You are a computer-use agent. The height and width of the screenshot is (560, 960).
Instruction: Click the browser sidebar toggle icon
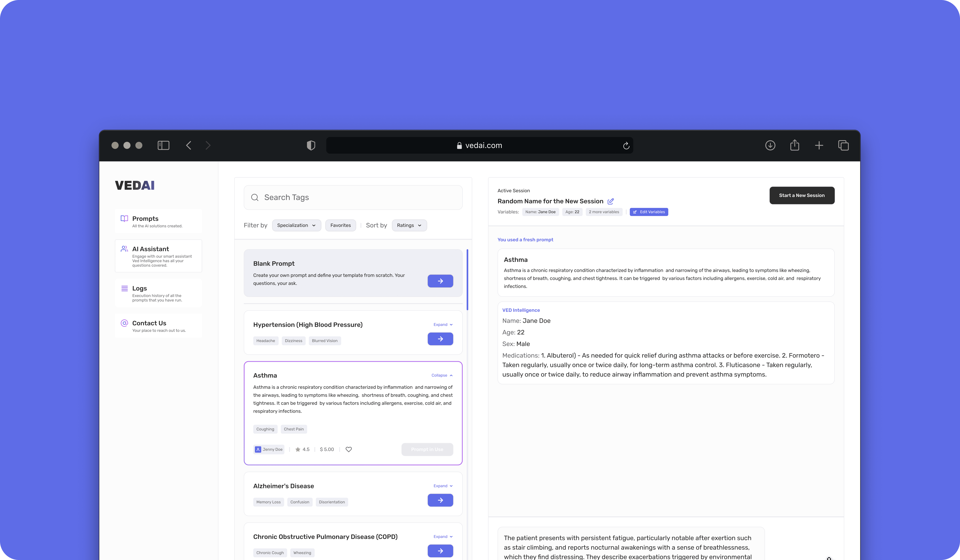point(163,145)
